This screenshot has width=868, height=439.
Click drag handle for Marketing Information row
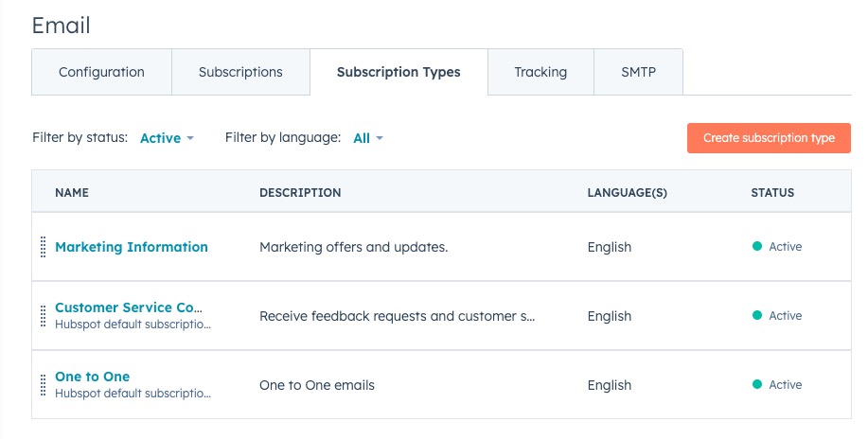(44, 247)
